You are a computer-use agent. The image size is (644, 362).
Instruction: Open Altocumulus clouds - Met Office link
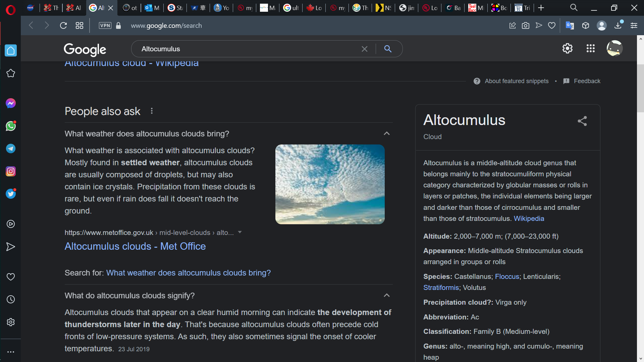coord(135,246)
